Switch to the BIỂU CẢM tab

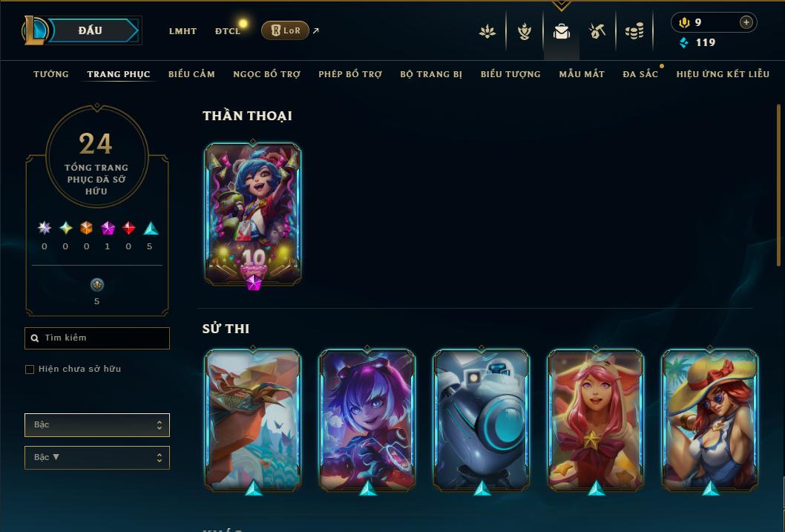pos(191,74)
